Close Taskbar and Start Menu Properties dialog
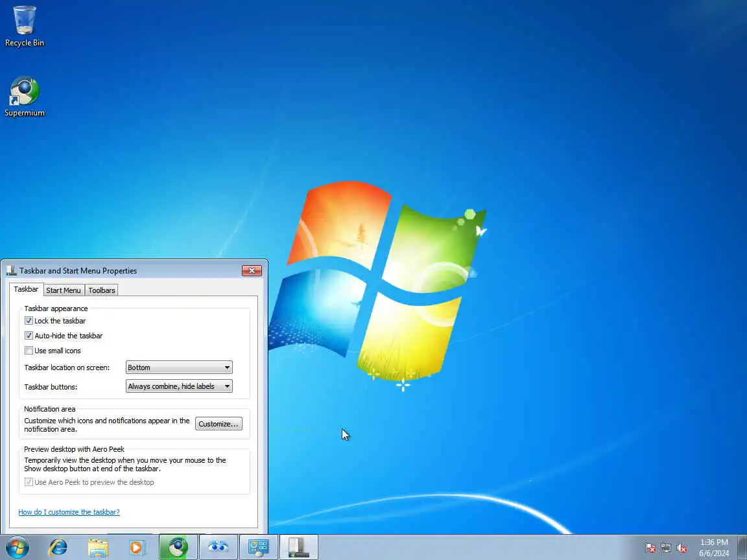 [252, 270]
